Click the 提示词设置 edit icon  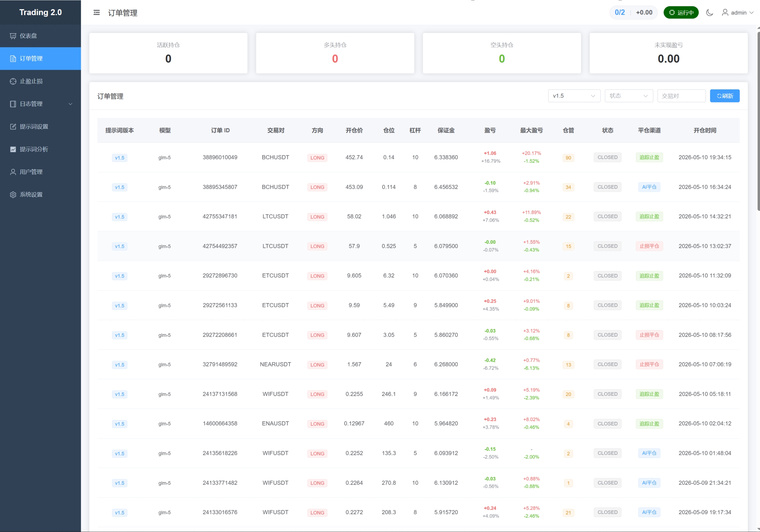point(13,126)
